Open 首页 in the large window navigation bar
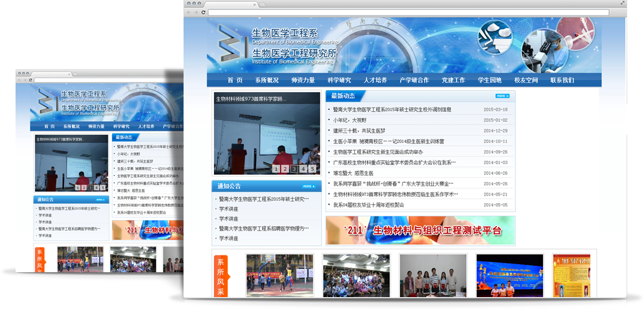644x317 pixels. coord(235,80)
